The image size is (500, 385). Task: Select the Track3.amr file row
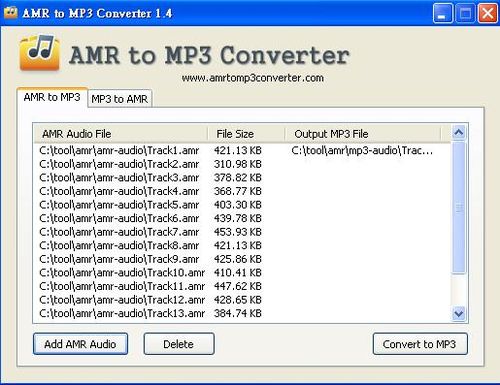click(x=242, y=178)
